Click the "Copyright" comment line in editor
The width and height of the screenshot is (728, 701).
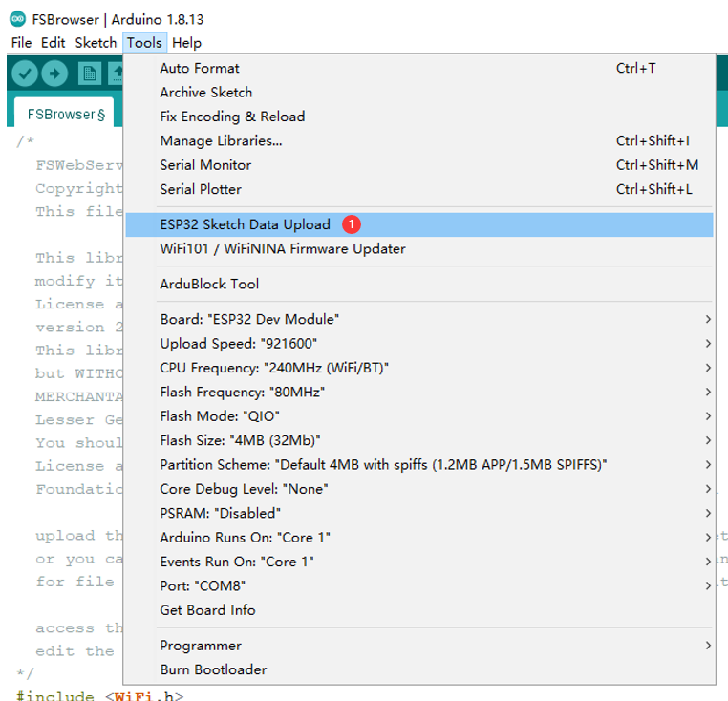point(79,188)
